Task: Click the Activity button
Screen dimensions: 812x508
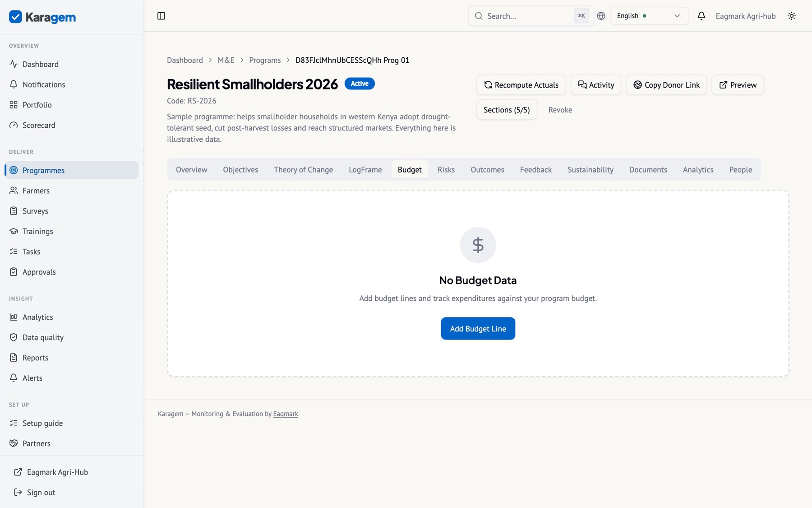Action: 596,85
